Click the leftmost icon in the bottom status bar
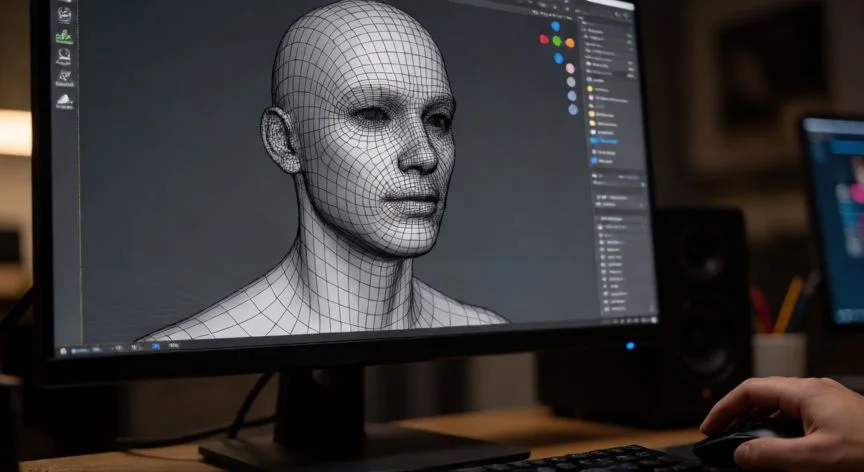 pos(63,351)
